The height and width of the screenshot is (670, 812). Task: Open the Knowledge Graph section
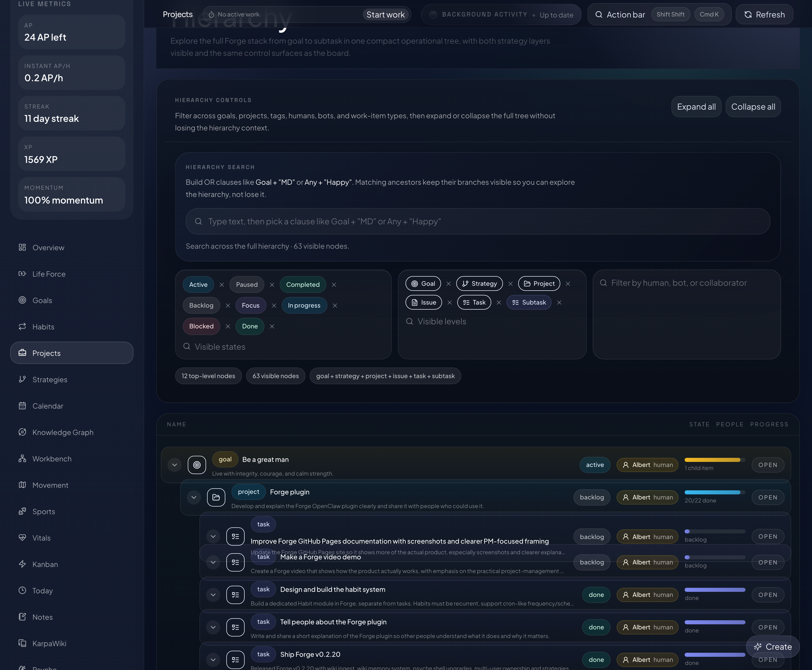(x=62, y=432)
